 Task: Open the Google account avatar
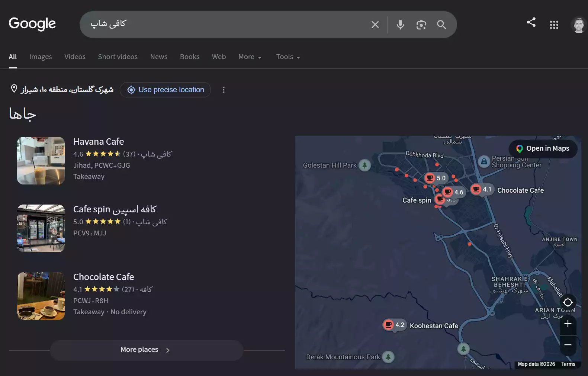click(579, 25)
